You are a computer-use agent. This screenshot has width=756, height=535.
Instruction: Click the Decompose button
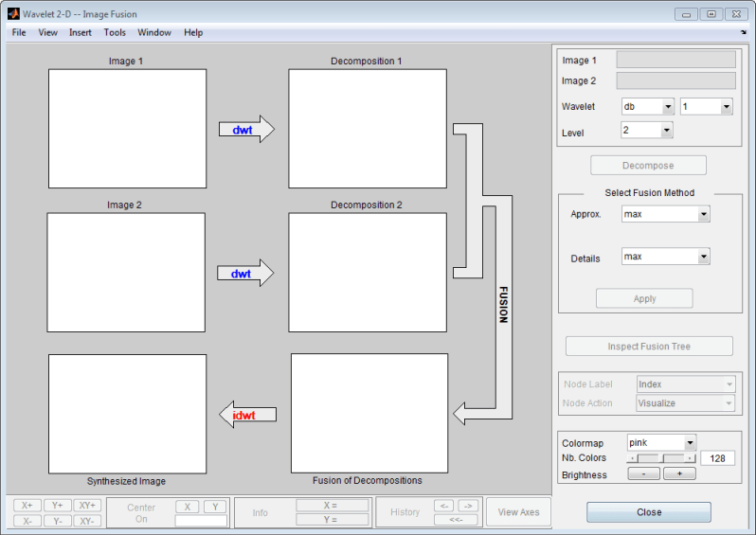(648, 166)
